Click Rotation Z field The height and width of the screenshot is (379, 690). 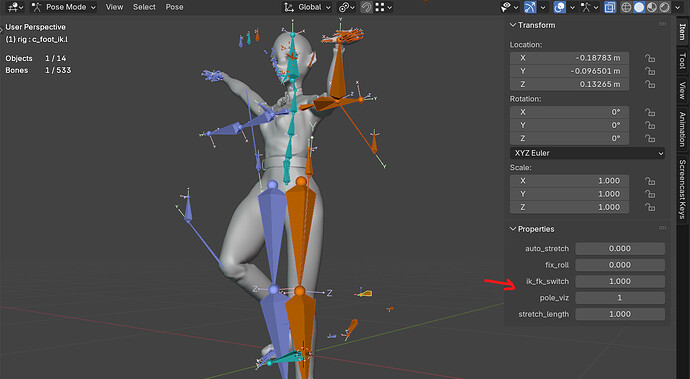point(569,138)
